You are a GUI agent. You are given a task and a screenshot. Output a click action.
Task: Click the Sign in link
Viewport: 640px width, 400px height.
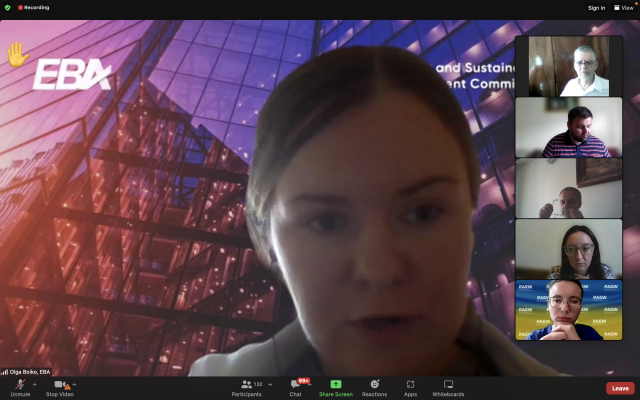click(596, 8)
